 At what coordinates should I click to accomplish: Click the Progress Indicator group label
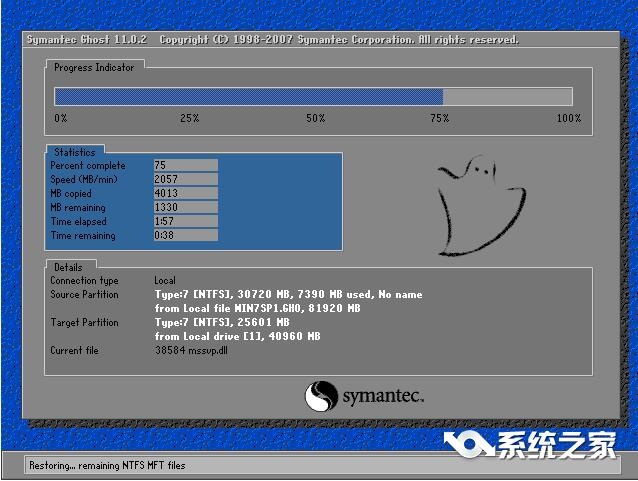[94, 68]
